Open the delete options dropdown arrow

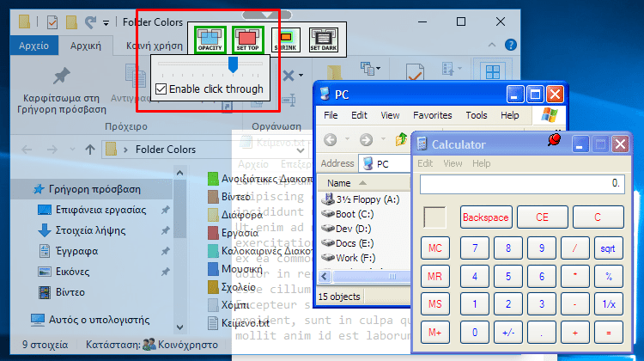click(301, 76)
